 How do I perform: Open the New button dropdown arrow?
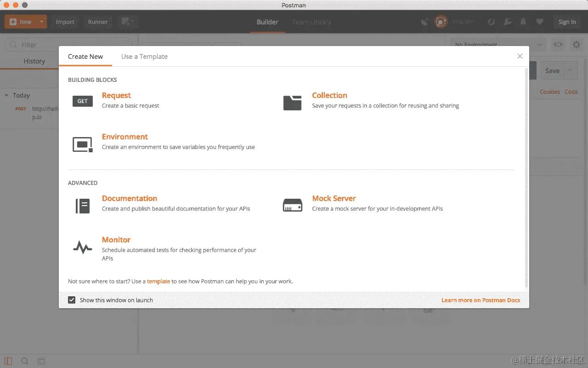tap(42, 22)
